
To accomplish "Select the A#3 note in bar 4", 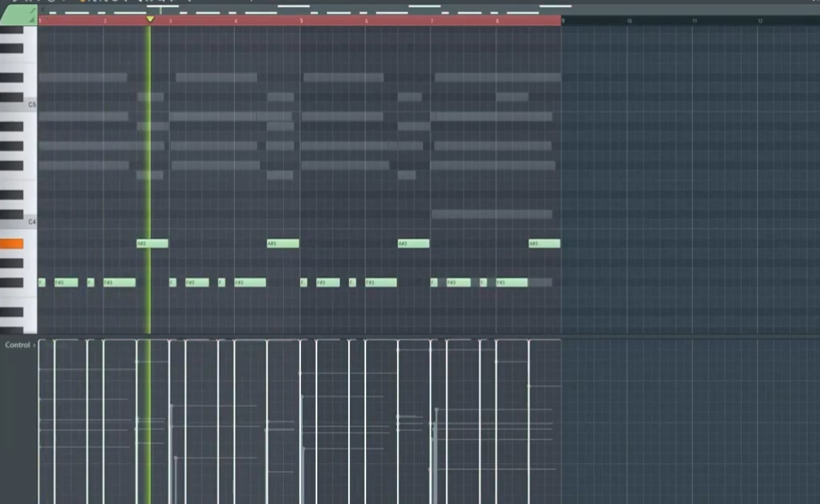I will click(283, 244).
